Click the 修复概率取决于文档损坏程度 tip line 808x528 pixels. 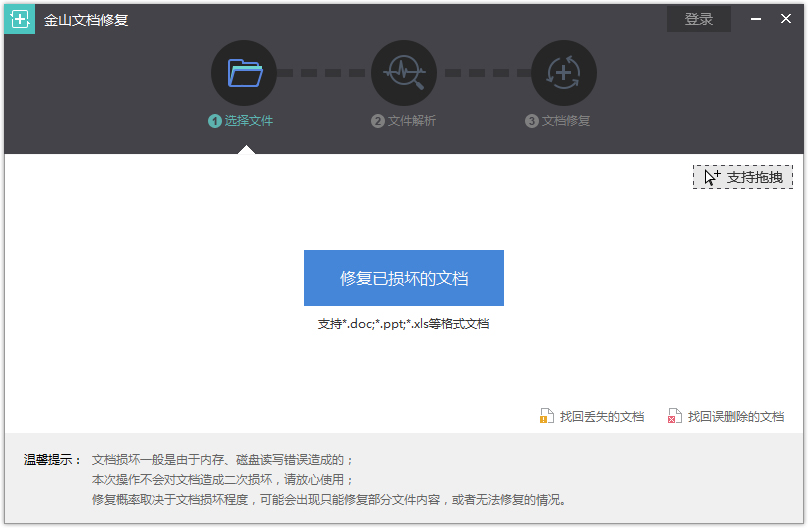pos(330,500)
